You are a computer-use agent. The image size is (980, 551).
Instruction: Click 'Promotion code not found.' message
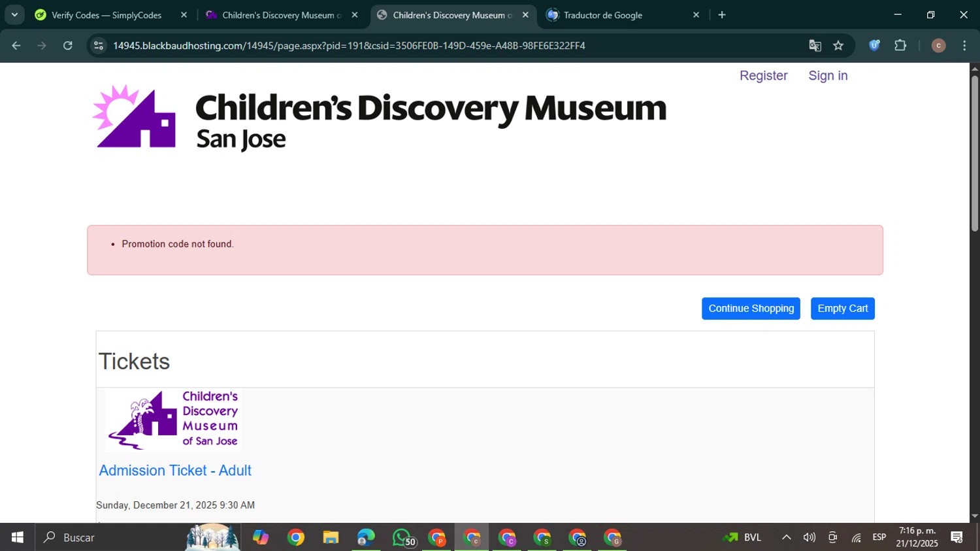(178, 244)
